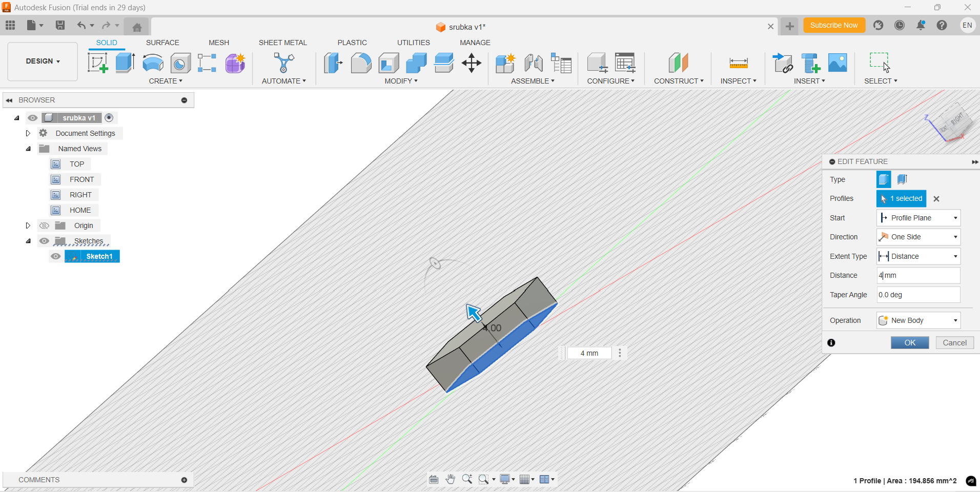
Task: Select the Rectangular Pattern tool
Action: coord(207,63)
